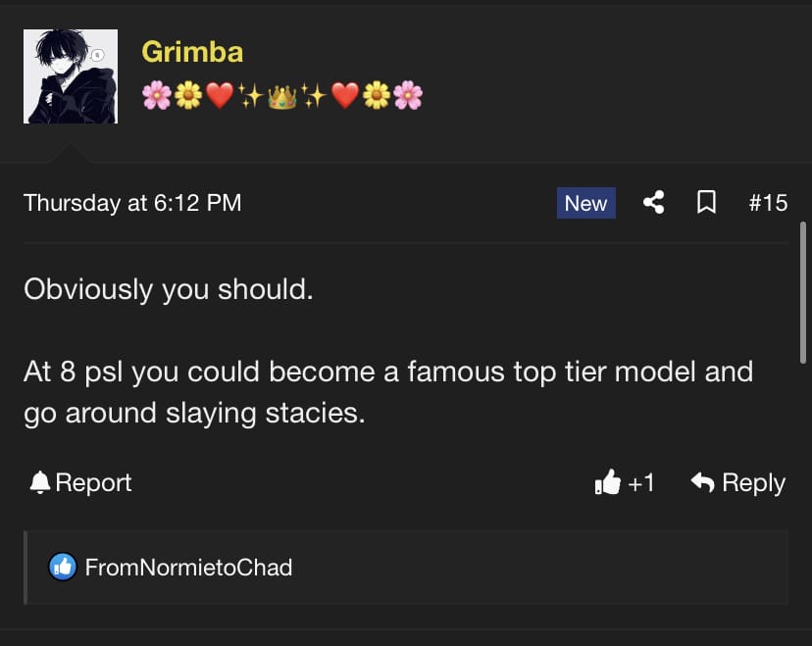Click the vertical scrollbar on the right
The width and height of the screenshot is (812, 646).
[x=803, y=294]
